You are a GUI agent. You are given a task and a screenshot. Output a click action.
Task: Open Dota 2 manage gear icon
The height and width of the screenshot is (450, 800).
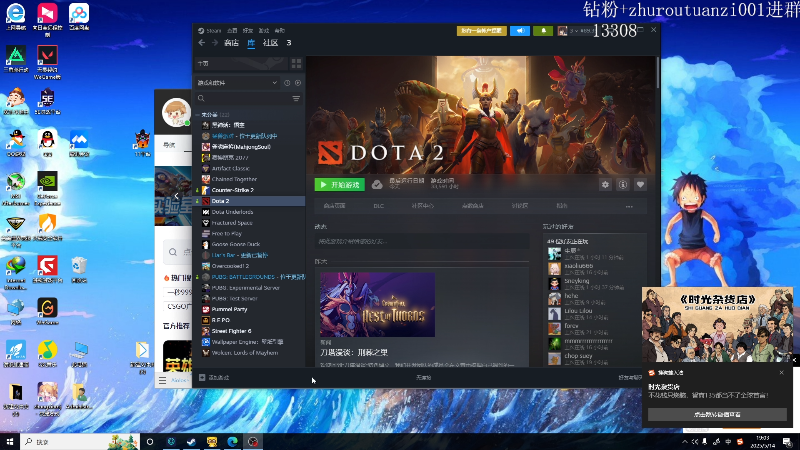pyautogui.click(x=605, y=185)
